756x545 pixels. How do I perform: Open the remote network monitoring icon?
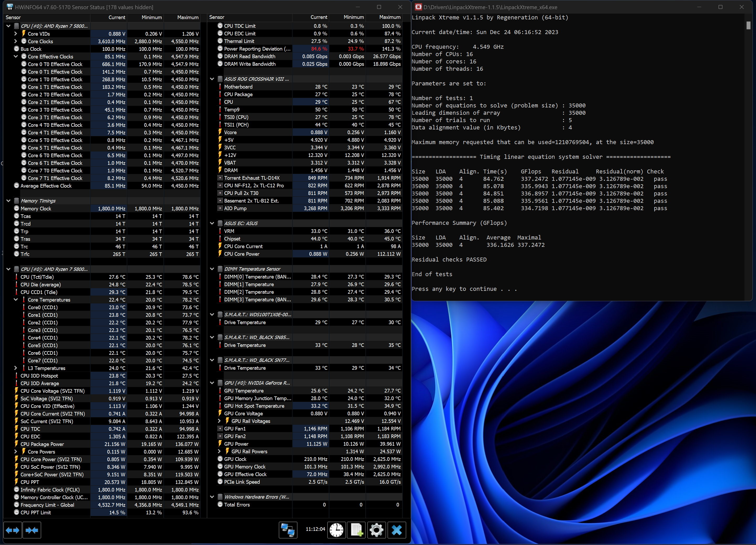click(x=288, y=530)
